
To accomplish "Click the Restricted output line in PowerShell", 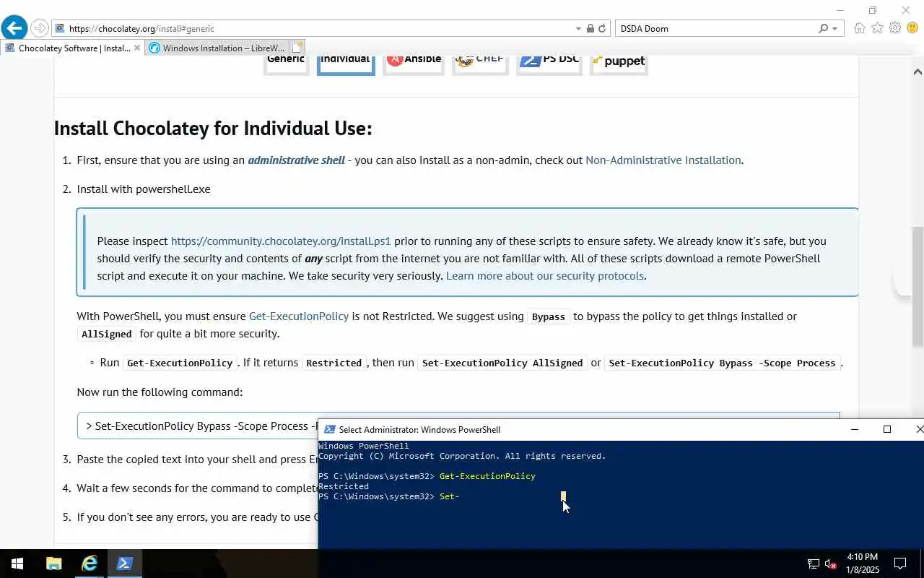I will (x=344, y=486).
